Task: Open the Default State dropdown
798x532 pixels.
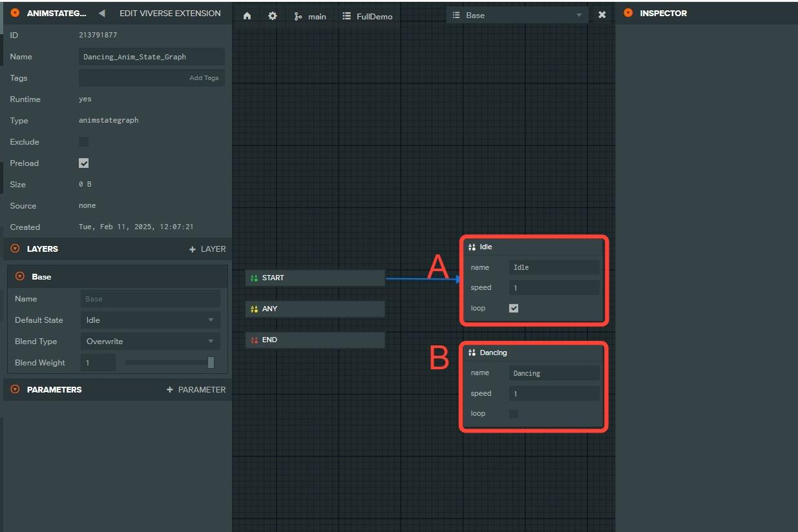Action: tap(150, 320)
